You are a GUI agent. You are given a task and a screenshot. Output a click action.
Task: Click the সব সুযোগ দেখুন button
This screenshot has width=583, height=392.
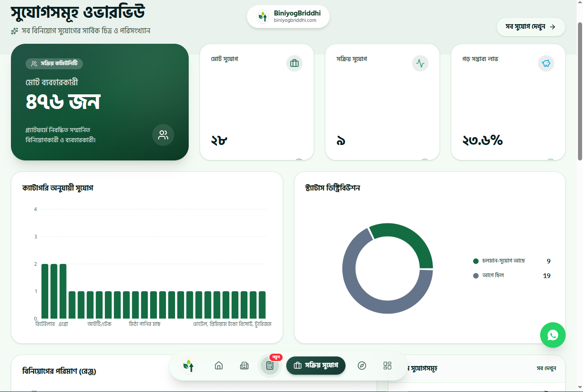[x=531, y=27]
